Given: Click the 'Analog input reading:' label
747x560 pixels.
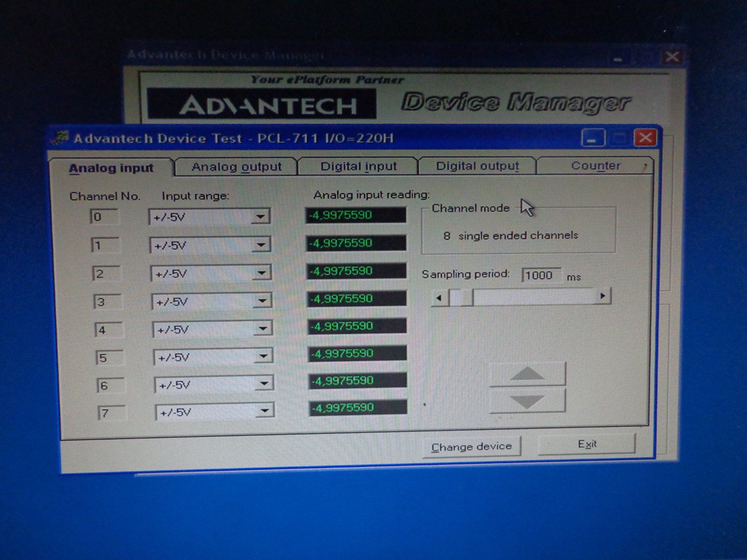Looking at the screenshot, I should 371,195.
